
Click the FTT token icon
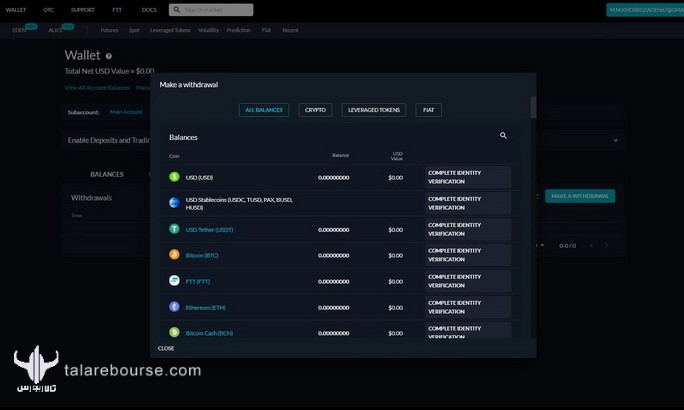[174, 280]
